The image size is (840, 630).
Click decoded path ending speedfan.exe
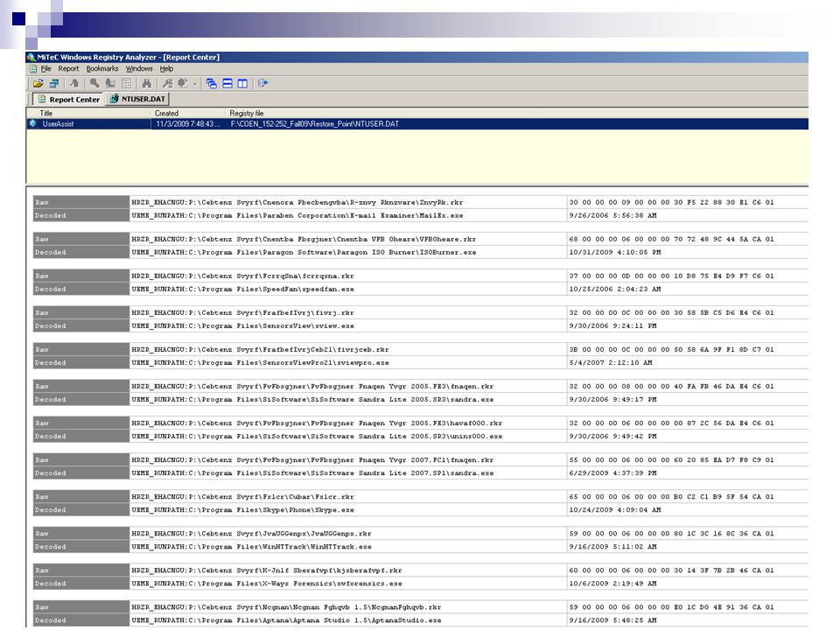(242, 290)
